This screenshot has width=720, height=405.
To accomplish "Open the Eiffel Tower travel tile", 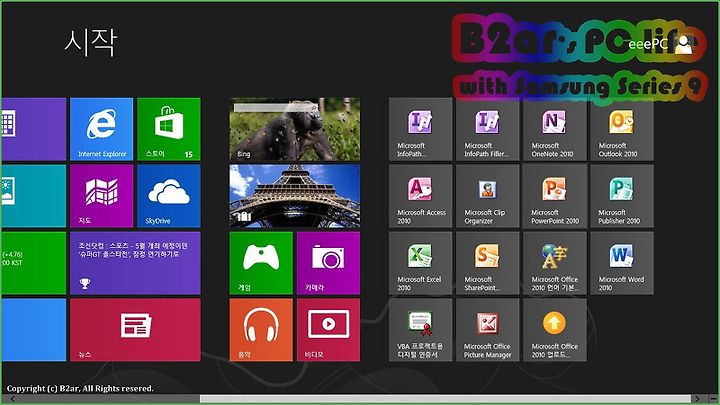I will (x=295, y=196).
